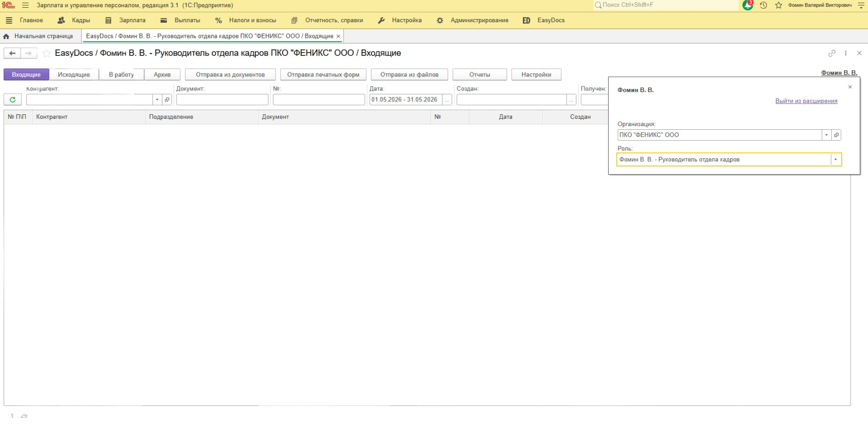Screen dimensions: 868x425
Task: Close the EasyDocs form with X
Action: [x=859, y=53]
